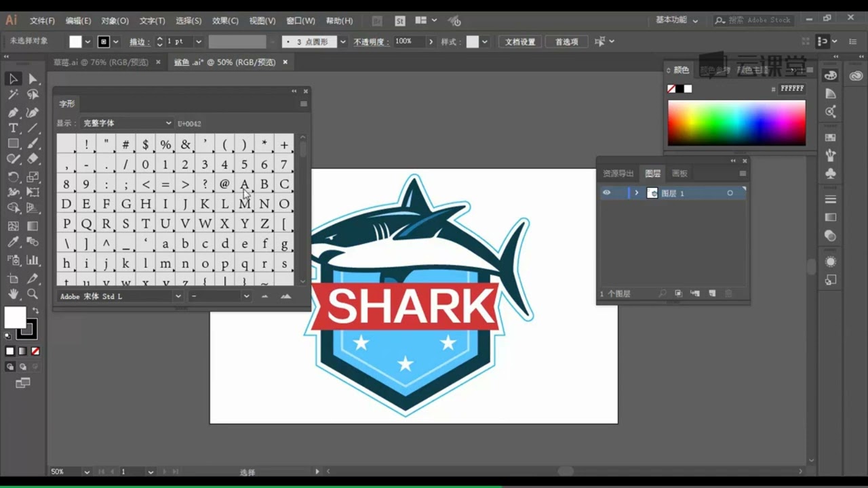The height and width of the screenshot is (488, 868).
Task: Open the Creative Cloud Libraries icon
Action: pos(854,75)
